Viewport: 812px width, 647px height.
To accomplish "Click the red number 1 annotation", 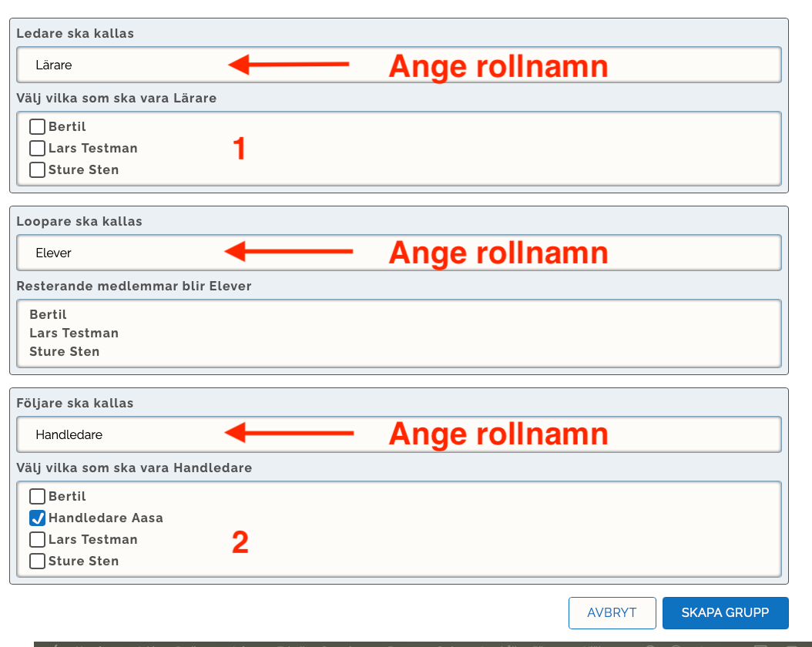I will point(240,149).
